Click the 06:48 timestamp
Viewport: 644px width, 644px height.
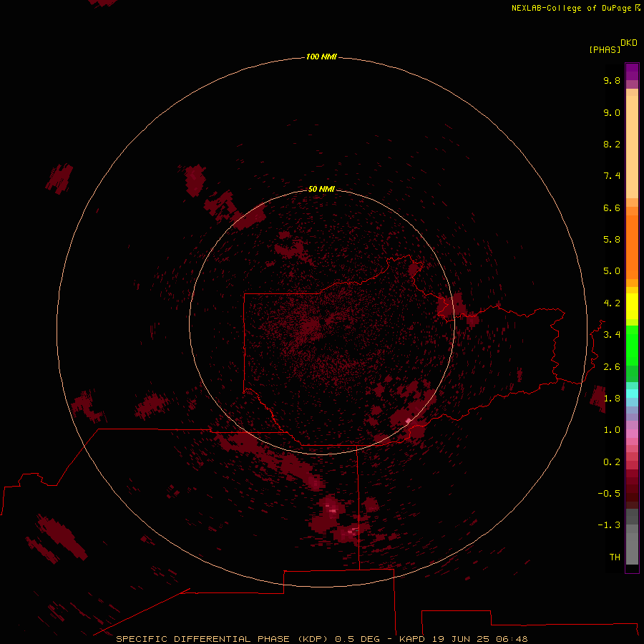coord(512,639)
